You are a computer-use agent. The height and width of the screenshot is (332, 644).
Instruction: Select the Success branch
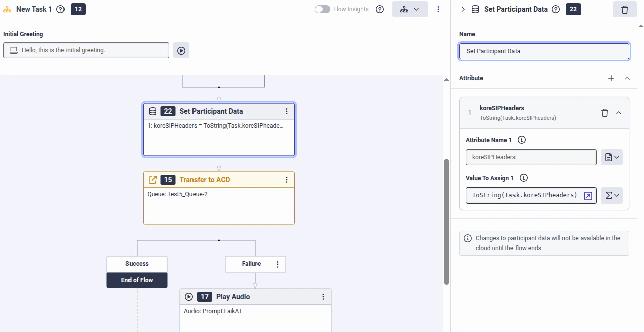pos(137,263)
